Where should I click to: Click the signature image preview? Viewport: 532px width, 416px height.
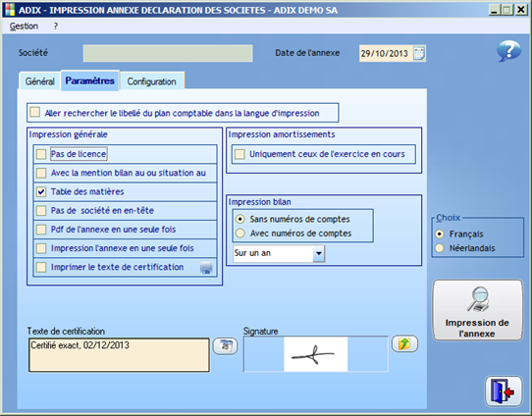coord(315,354)
